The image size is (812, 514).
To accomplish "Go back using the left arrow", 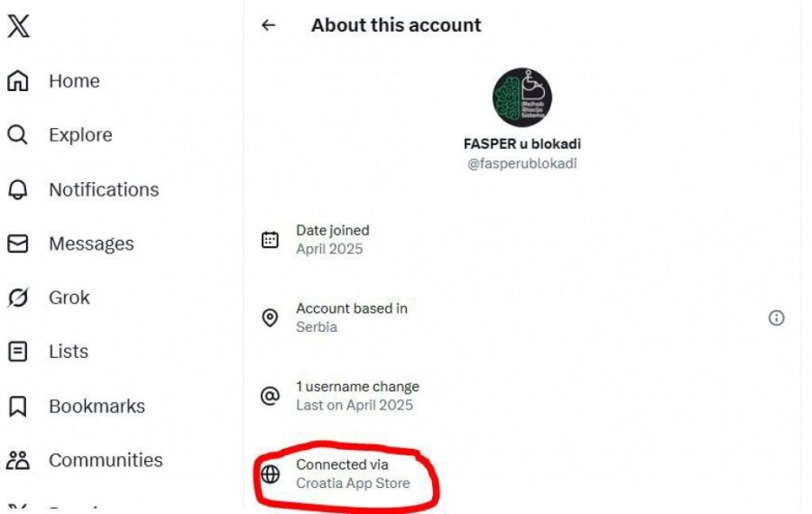I will (x=268, y=25).
